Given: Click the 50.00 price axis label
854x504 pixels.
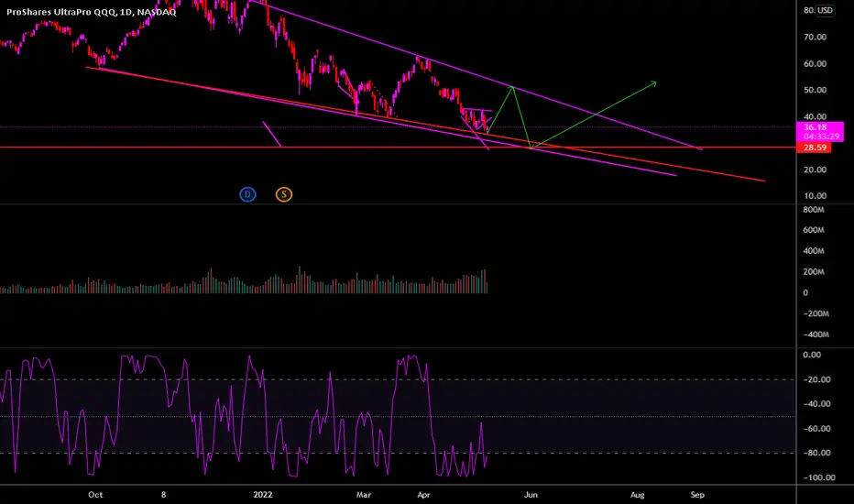Looking at the screenshot, I should coord(815,90).
